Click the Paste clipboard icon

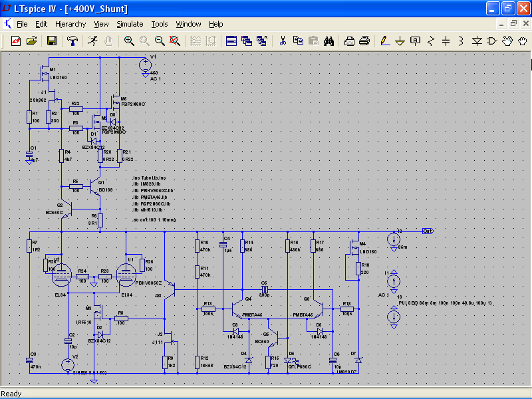click(x=313, y=41)
